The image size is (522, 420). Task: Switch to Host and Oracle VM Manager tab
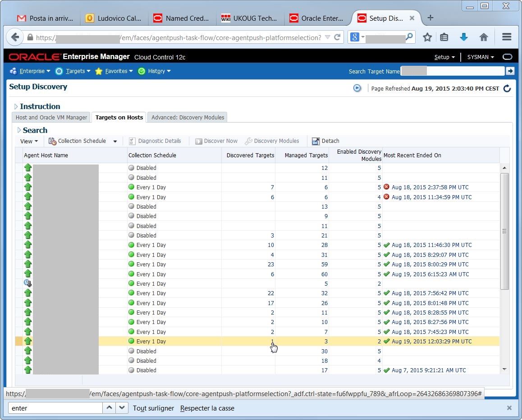coord(51,118)
